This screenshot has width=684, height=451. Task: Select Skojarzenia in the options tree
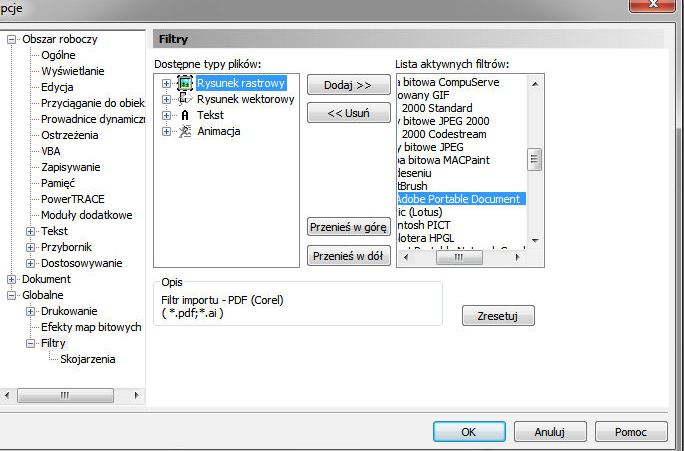pyautogui.click(x=87, y=360)
